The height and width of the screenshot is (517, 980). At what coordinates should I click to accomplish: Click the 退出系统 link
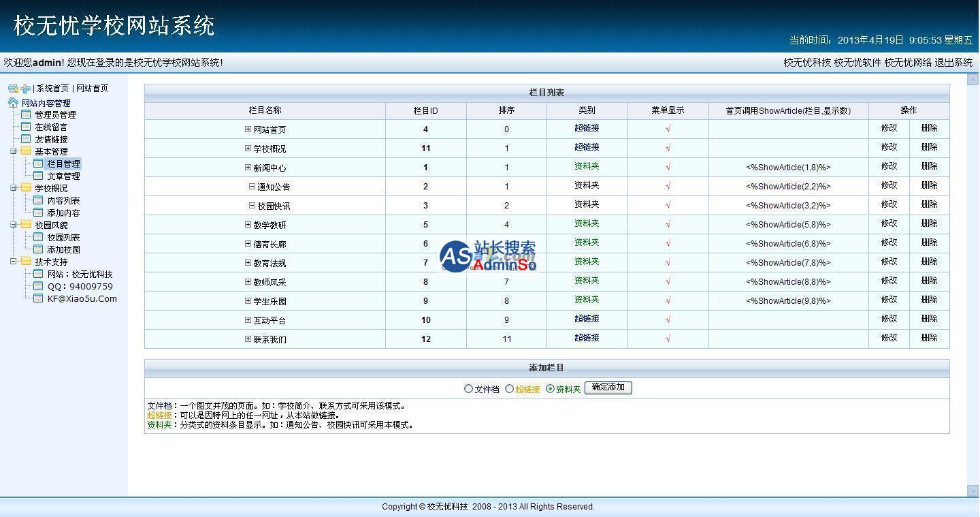[x=953, y=63]
